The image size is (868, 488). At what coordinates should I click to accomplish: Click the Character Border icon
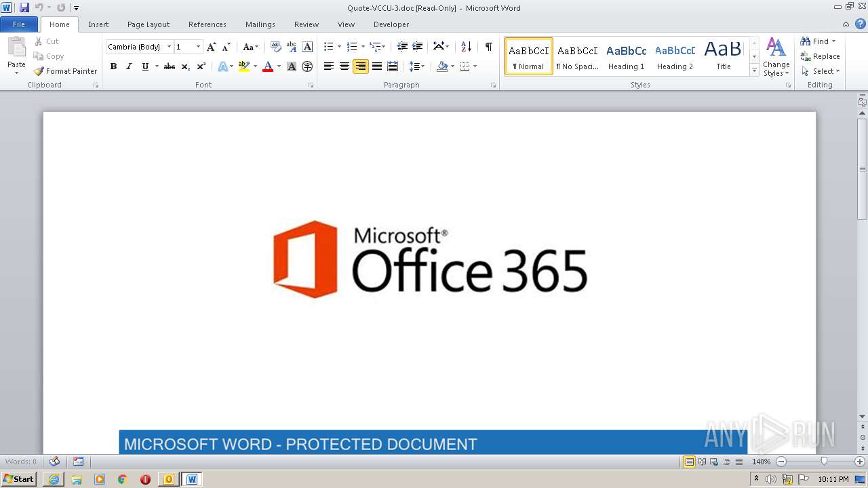coord(307,47)
